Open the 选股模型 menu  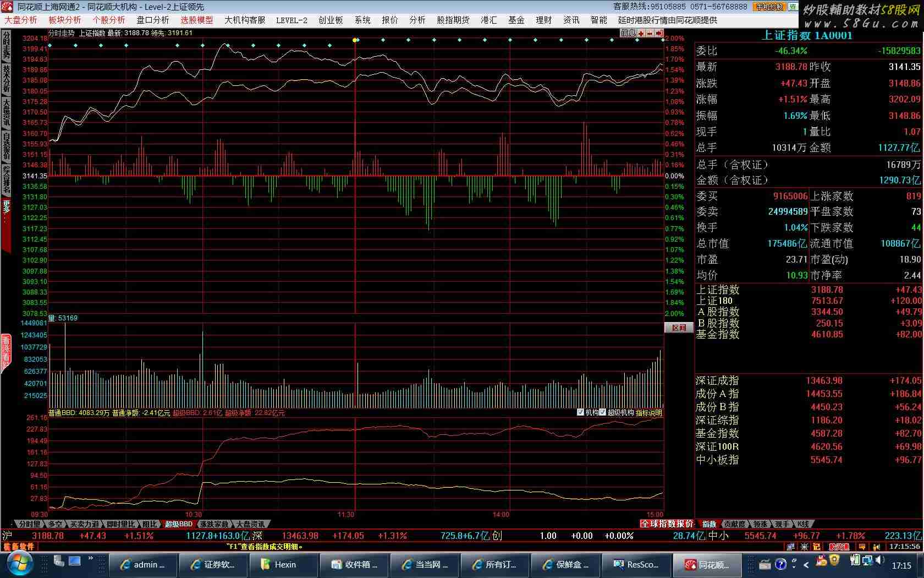(x=197, y=20)
